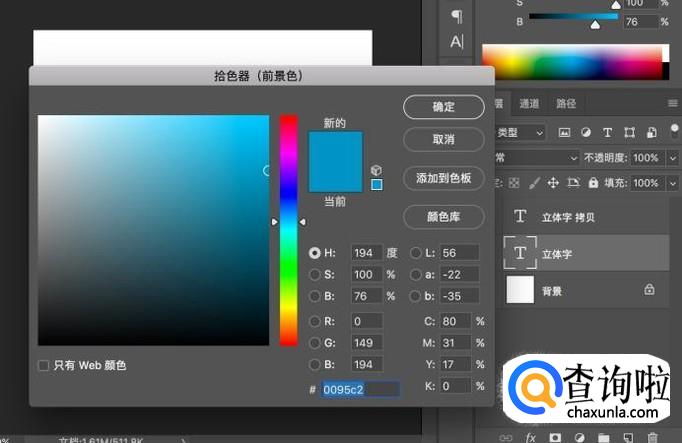This screenshot has width=682, height=443.
Task: Toggle the layer filtering on/off switch
Action: click(674, 130)
